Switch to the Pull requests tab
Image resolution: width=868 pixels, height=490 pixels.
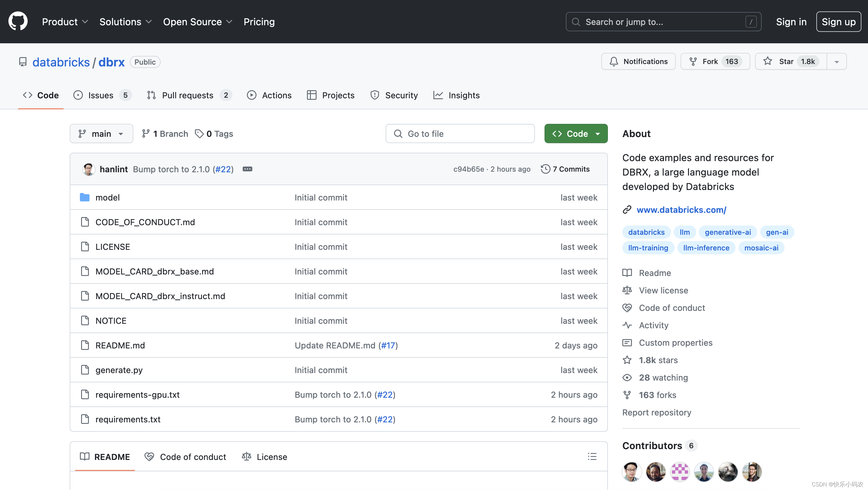188,95
